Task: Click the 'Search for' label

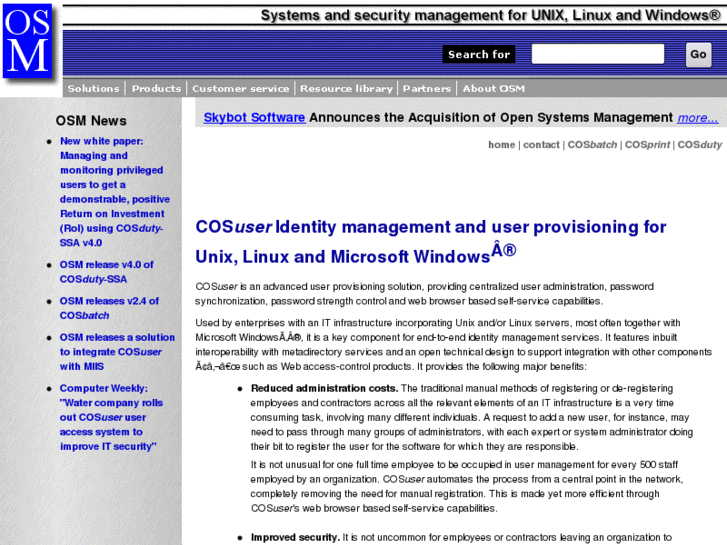Action: point(479,54)
